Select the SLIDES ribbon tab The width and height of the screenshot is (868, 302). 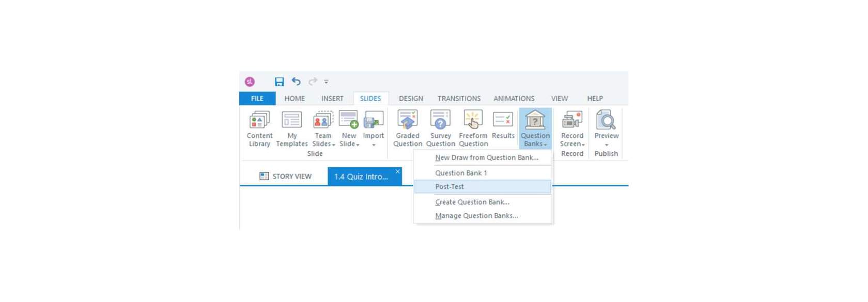370,98
